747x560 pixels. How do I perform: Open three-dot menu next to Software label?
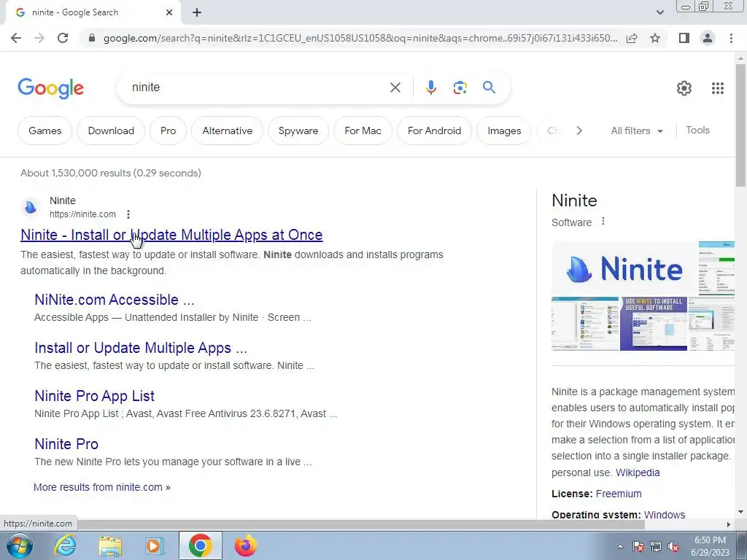pyautogui.click(x=603, y=222)
